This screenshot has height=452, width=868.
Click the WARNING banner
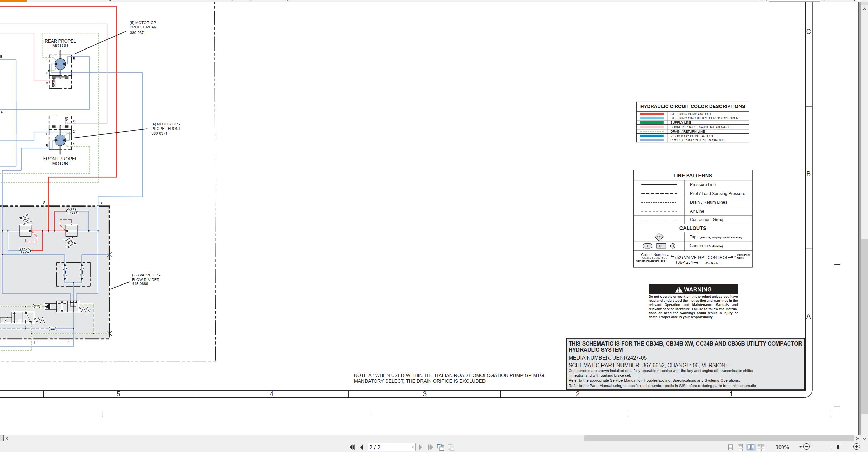tap(693, 289)
